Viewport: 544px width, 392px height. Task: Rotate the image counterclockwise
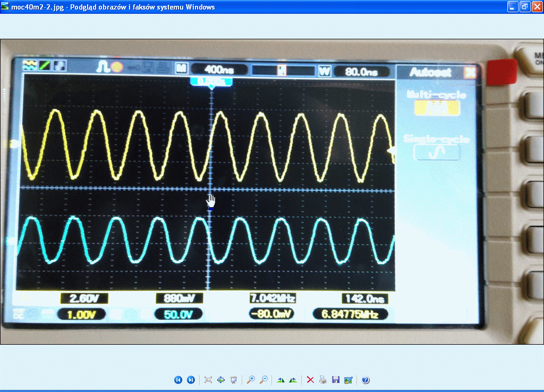pos(293,380)
